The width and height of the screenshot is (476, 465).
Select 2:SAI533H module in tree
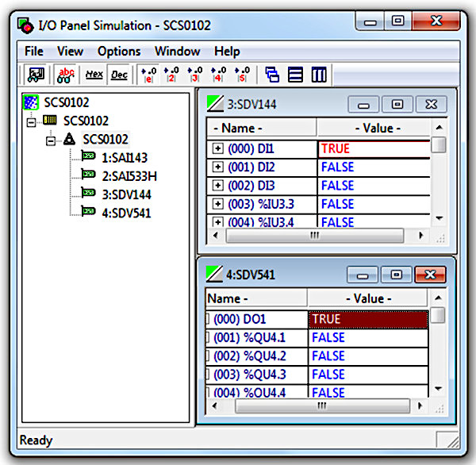point(129,176)
